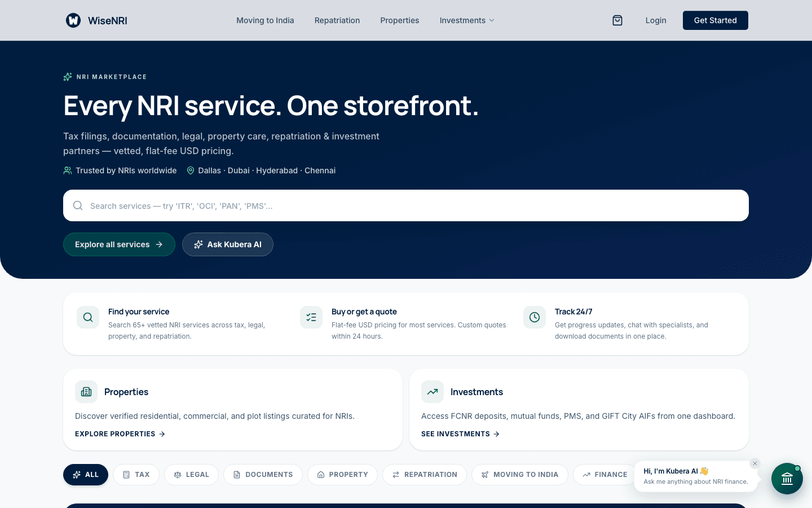Select the MOVING TO INDIA category filter
The width and height of the screenshot is (812, 508).
click(x=520, y=475)
